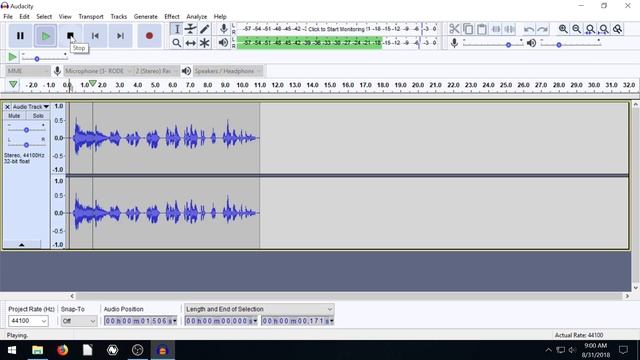Start recording with the red Record button
The height and width of the screenshot is (360, 640).
click(x=149, y=36)
